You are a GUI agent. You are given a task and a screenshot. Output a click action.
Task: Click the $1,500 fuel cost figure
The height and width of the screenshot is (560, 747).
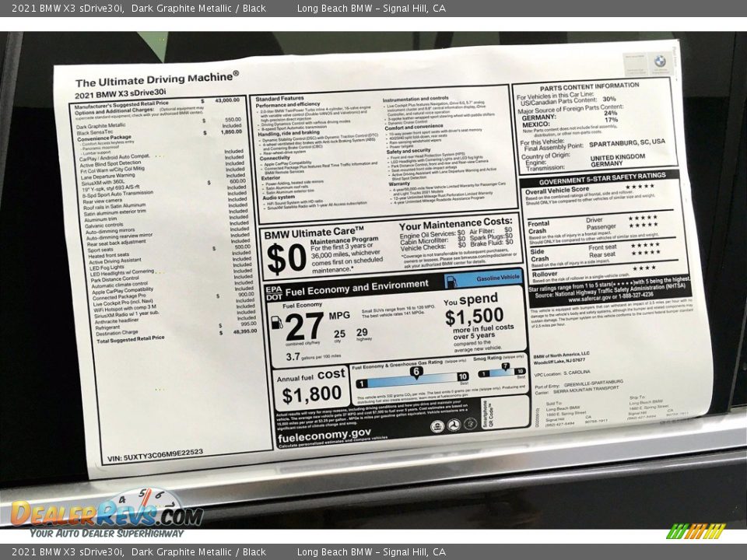(x=474, y=317)
